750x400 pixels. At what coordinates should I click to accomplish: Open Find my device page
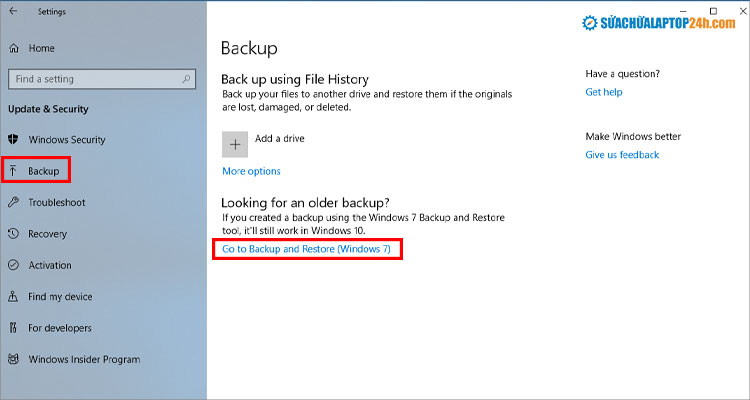[x=60, y=297]
